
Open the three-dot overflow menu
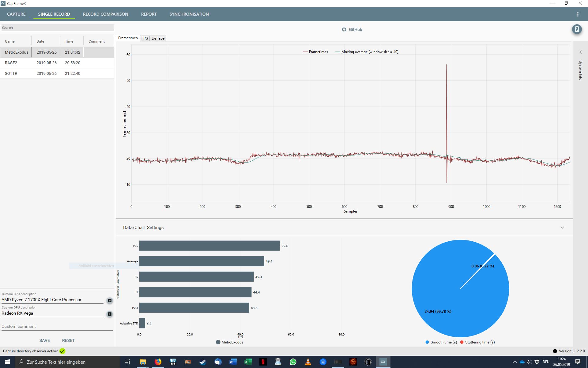click(x=578, y=14)
